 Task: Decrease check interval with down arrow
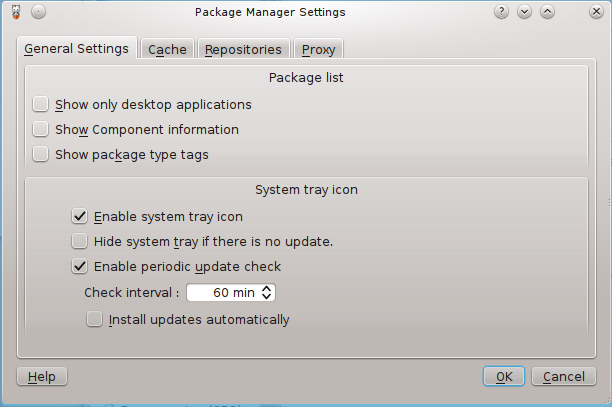click(x=267, y=297)
